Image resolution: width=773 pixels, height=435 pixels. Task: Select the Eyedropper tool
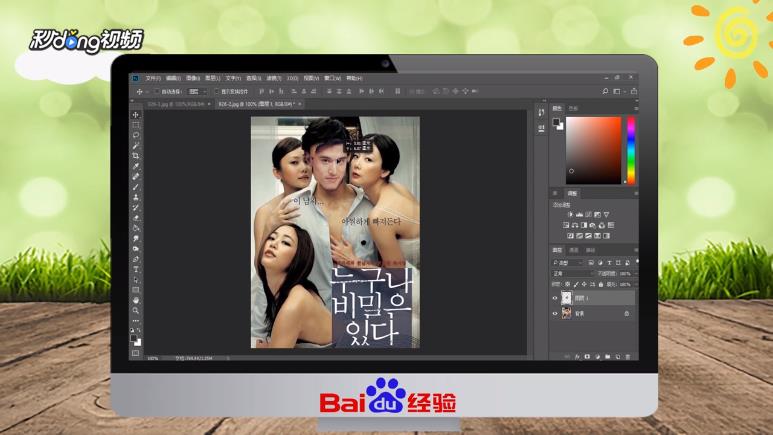click(136, 166)
